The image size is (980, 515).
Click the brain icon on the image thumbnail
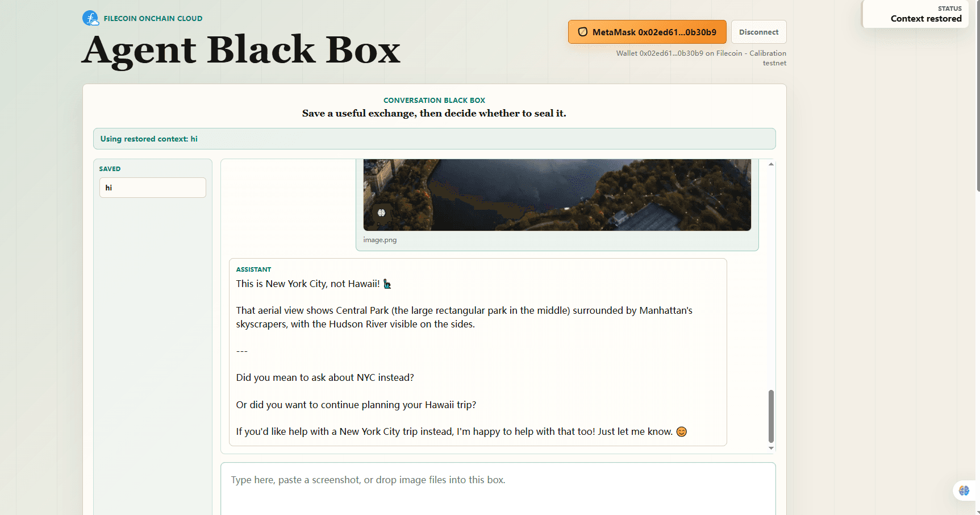pos(382,213)
